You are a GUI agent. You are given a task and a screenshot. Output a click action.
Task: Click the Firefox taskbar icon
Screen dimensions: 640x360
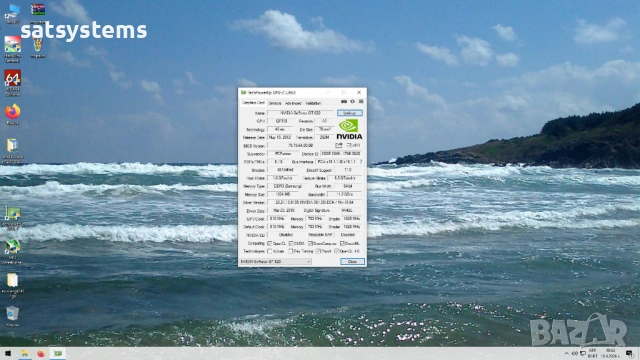pos(41,353)
